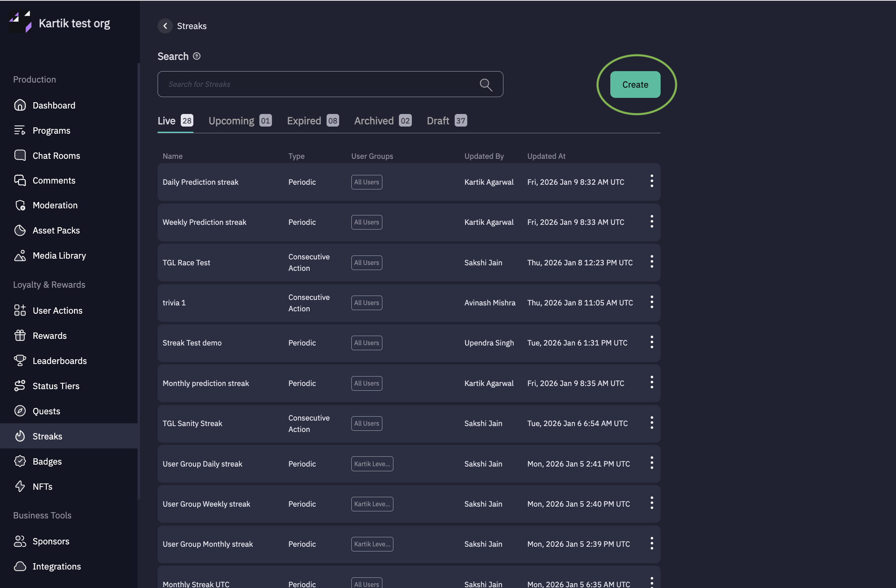
Task: Switch to the Upcoming tab
Action: coord(239,121)
